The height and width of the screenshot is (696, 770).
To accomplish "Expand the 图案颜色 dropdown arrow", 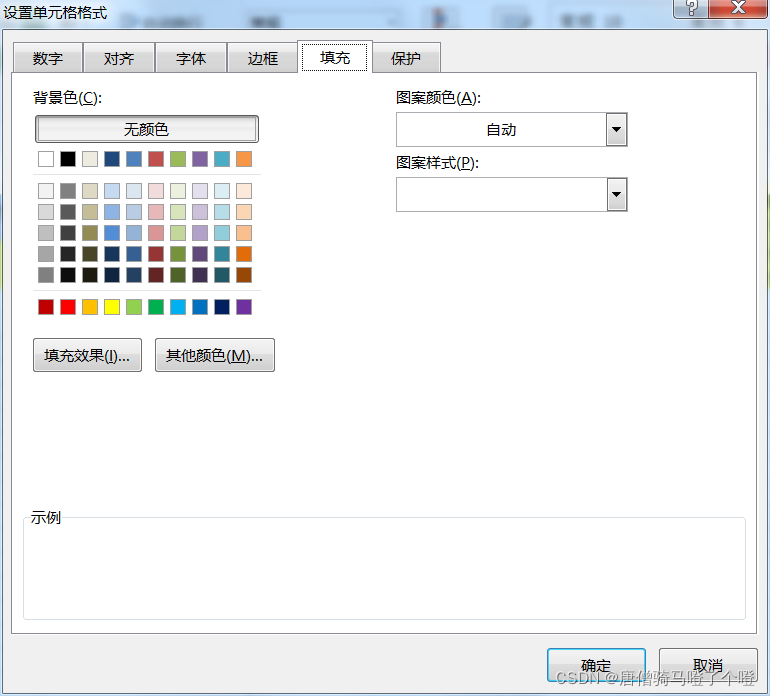I will tap(616, 130).
